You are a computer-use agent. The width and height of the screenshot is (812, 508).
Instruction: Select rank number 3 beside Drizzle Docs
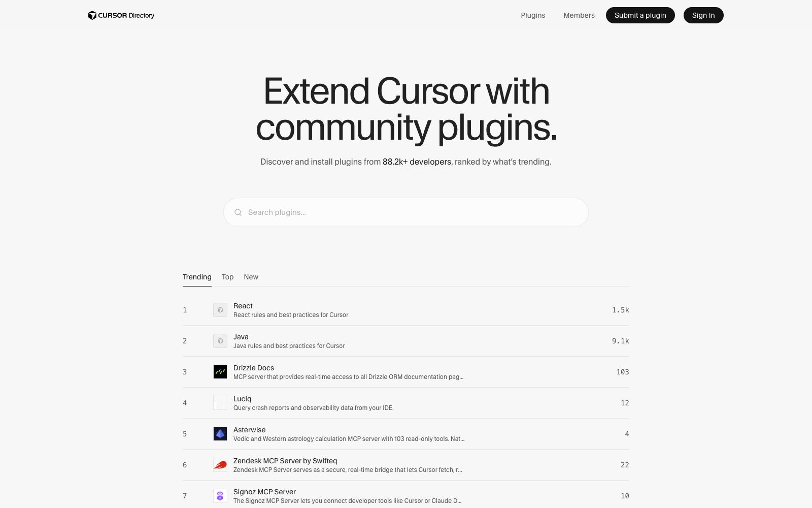click(185, 372)
